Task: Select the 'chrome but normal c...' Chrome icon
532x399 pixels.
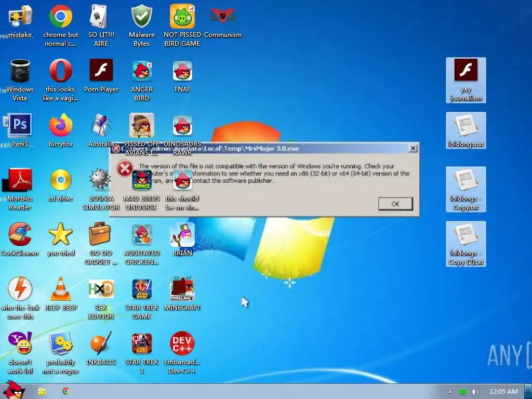Action: coord(60,26)
